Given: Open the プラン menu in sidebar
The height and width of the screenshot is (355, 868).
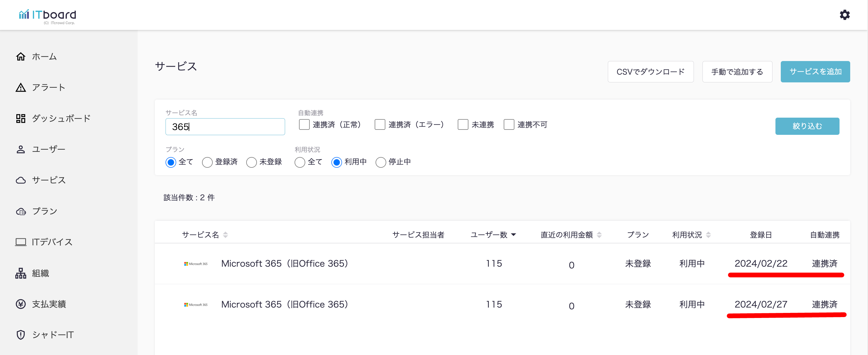Looking at the screenshot, I should pos(44,211).
